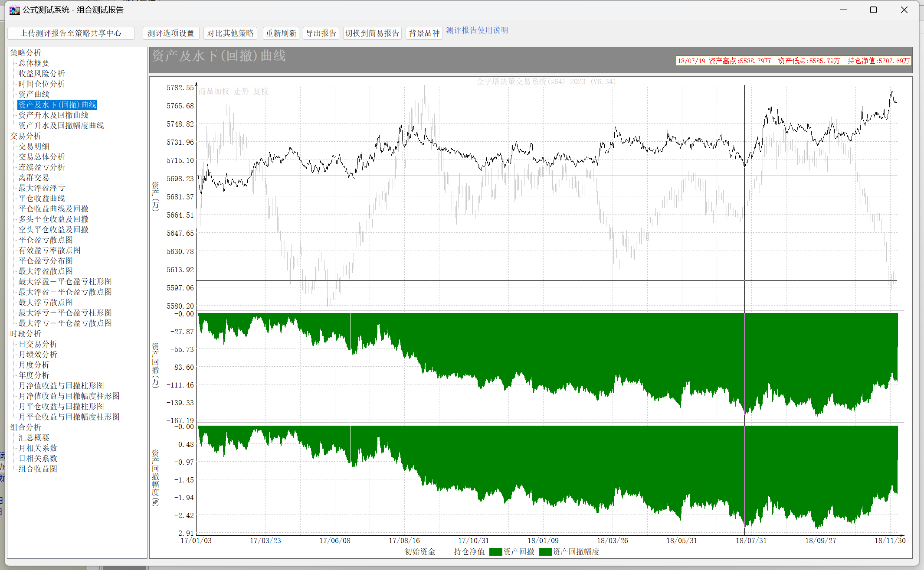Open 最大浮亏－平仓盈亏散点图 item

65,323
